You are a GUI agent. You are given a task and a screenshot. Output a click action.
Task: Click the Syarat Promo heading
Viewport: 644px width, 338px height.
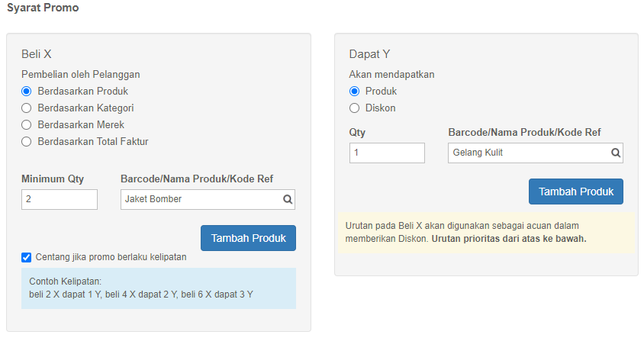click(x=43, y=8)
